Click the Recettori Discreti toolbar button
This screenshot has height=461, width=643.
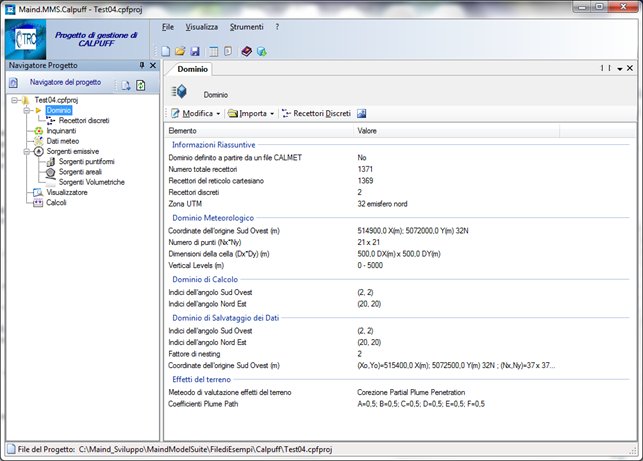(x=317, y=114)
